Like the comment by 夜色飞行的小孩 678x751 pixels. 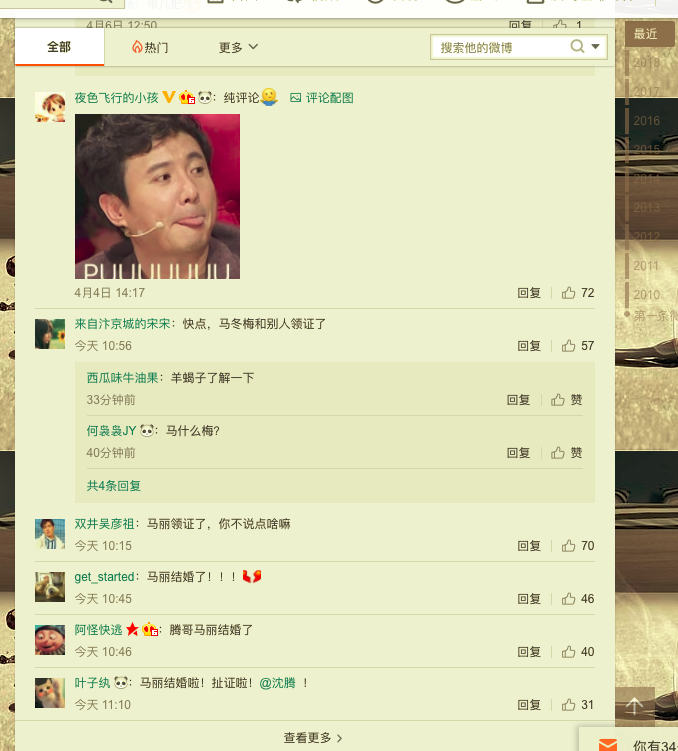pyautogui.click(x=569, y=293)
